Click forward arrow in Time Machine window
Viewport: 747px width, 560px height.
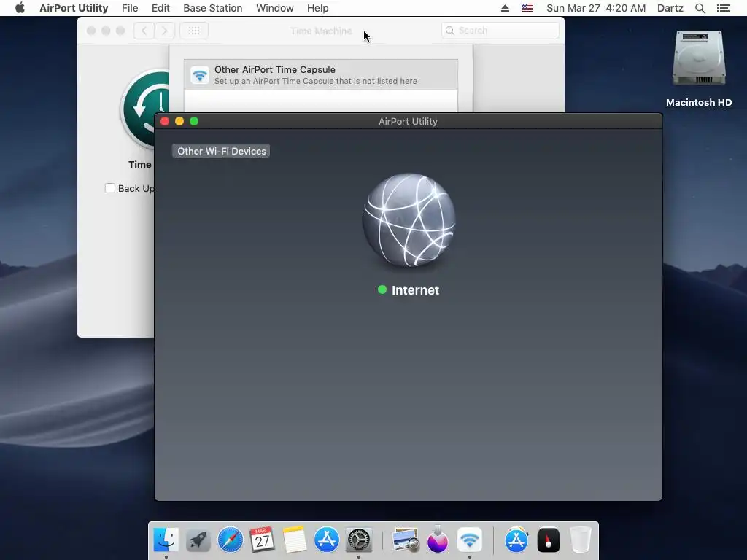pos(164,31)
